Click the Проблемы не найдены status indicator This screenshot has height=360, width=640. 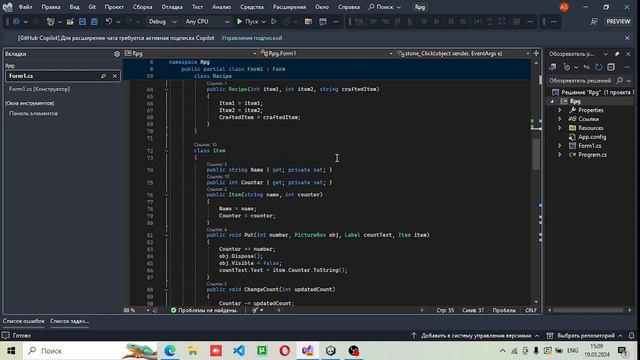pyautogui.click(x=204, y=310)
